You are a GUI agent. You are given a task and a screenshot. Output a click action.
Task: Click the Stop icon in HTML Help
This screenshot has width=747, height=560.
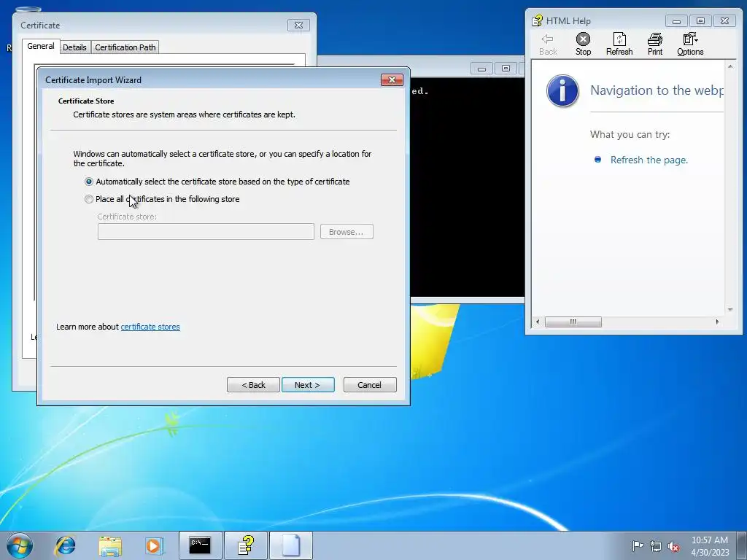tap(583, 44)
